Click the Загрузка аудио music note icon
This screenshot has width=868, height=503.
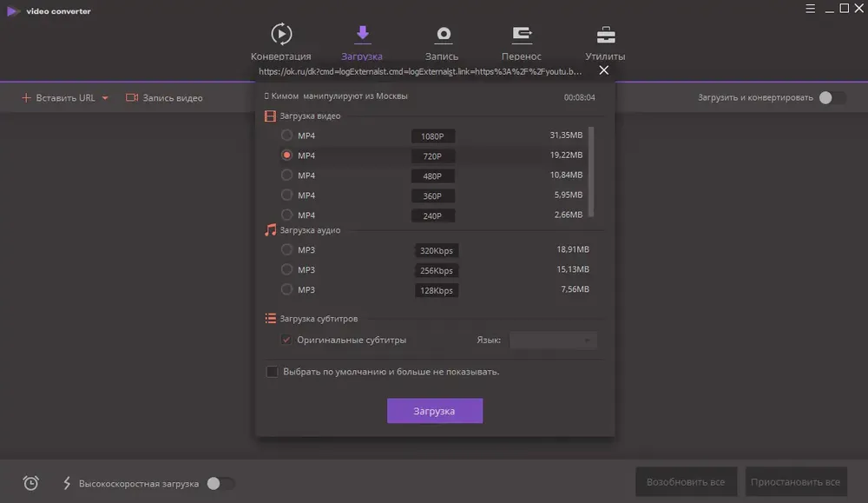coord(270,230)
